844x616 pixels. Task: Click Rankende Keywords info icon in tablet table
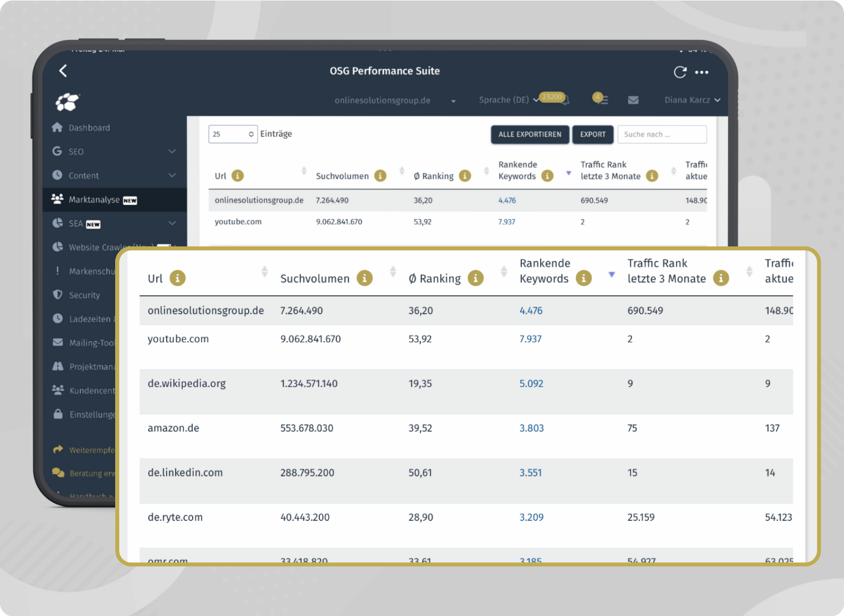click(547, 176)
